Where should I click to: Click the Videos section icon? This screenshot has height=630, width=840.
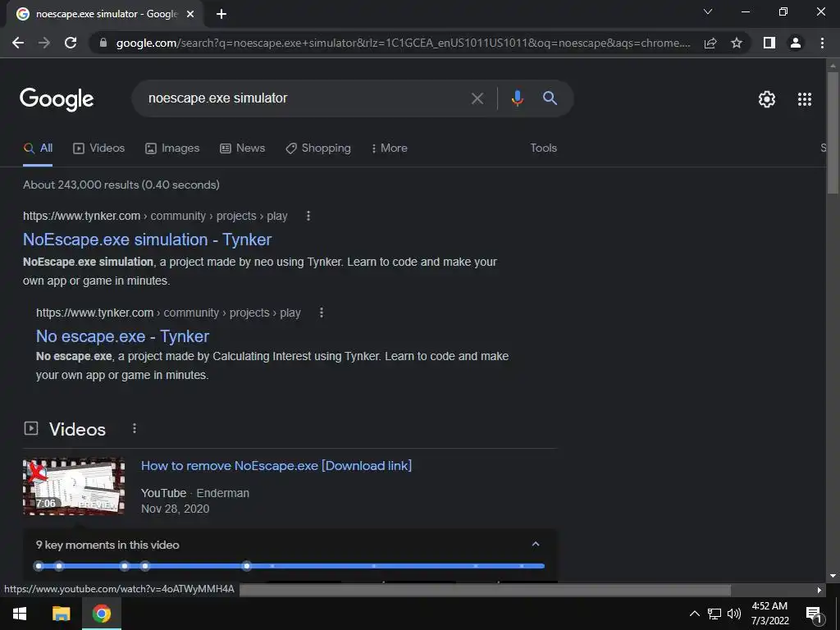tap(31, 428)
